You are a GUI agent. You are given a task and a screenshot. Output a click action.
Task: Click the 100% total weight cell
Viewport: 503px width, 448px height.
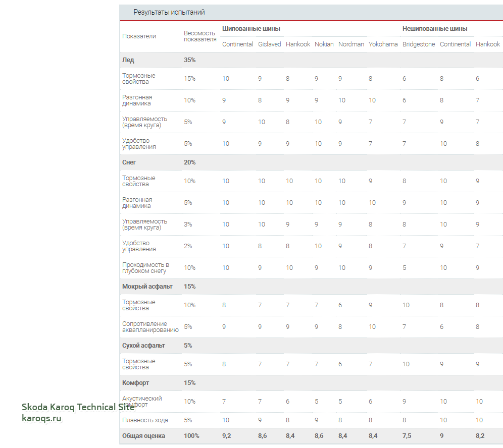[191, 436]
